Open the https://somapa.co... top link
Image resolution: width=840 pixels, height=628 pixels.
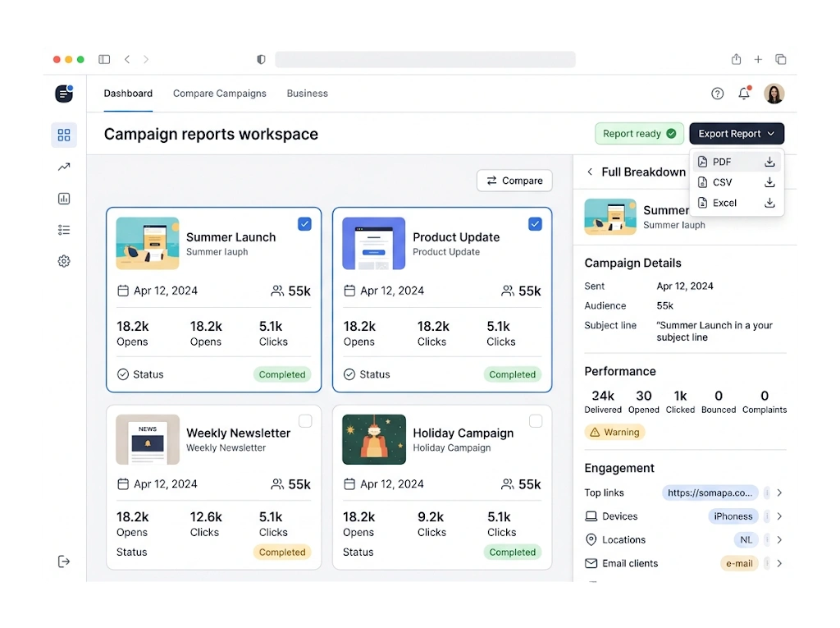tap(710, 493)
